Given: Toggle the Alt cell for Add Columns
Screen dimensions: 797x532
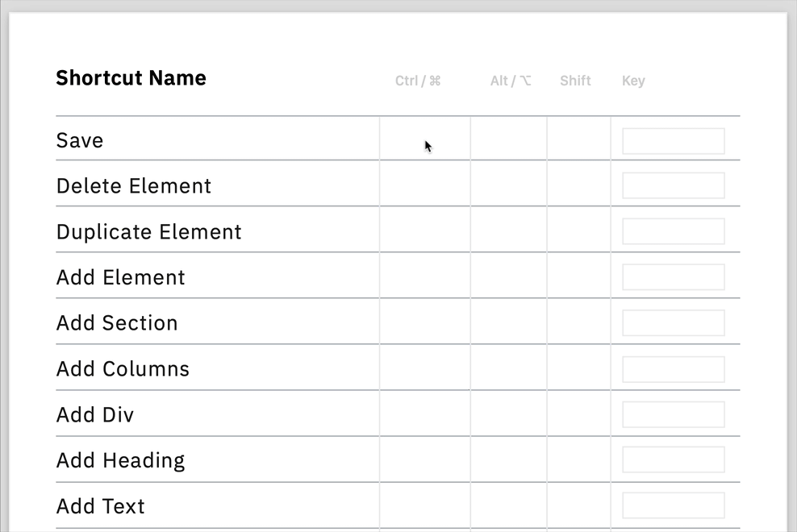Looking at the screenshot, I should point(509,367).
